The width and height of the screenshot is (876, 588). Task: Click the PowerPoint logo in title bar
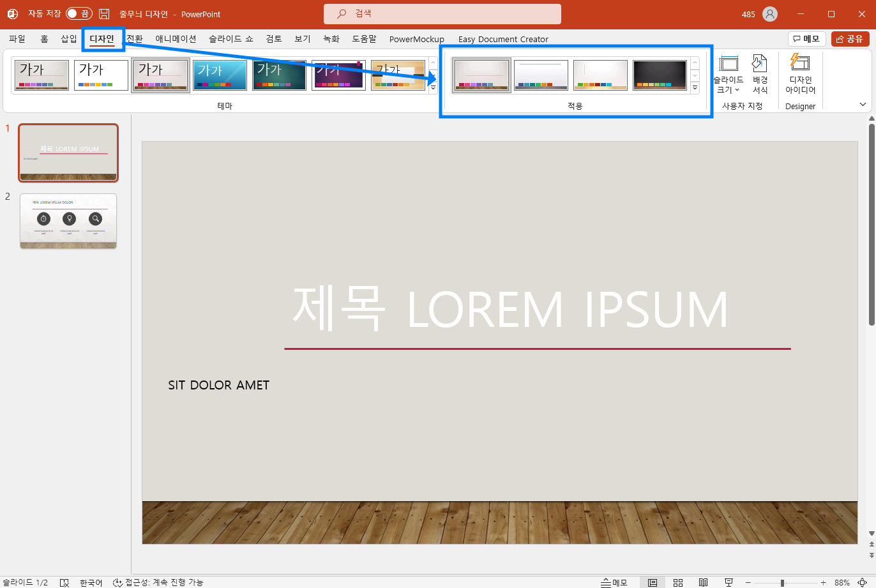[x=12, y=13]
